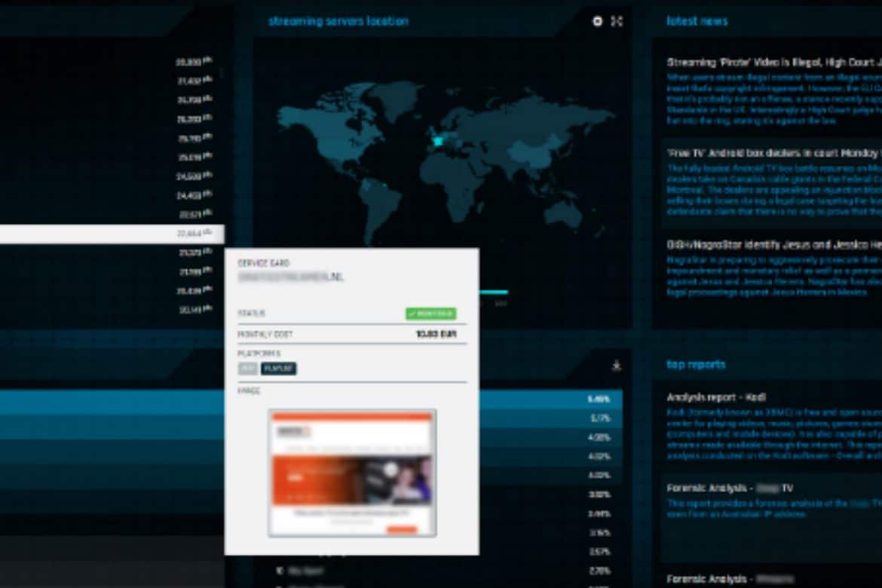Viewport: 882px width, 588px height.
Task: Click the highlighted country on world map
Action: pyautogui.click(x=438, y=140)
